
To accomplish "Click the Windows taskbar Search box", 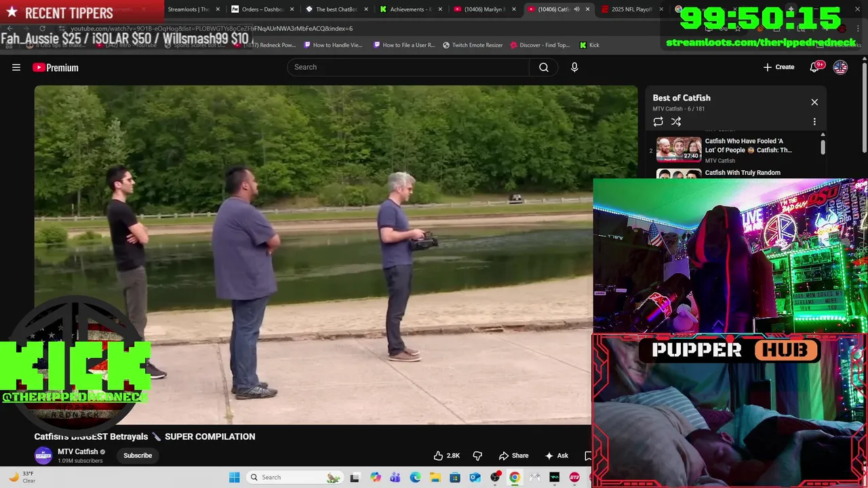I will [x=294, y=477].
